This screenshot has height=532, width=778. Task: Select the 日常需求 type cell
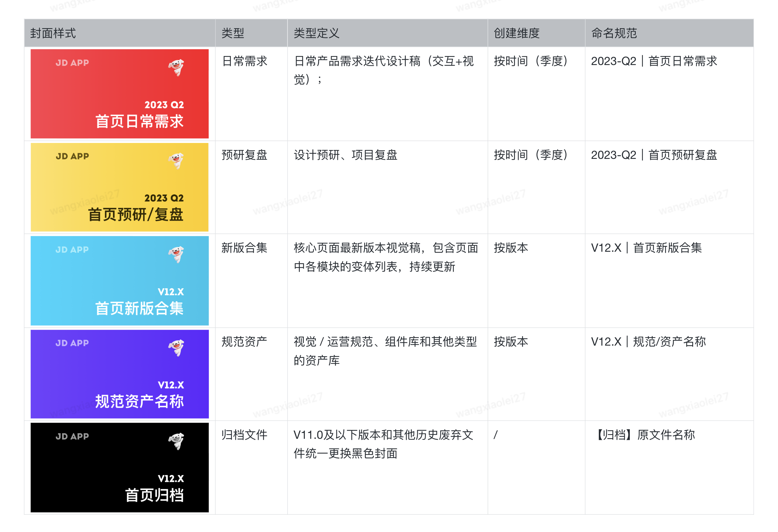[x=244, y=61]
